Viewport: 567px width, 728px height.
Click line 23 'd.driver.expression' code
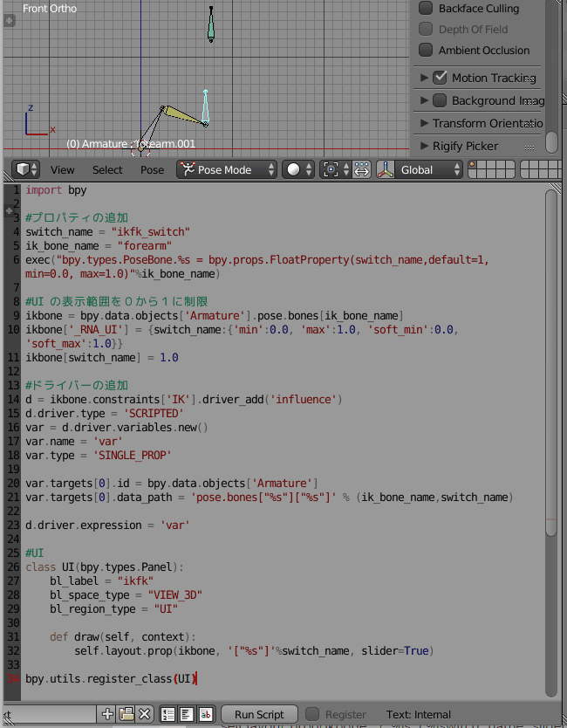point(107,525)
